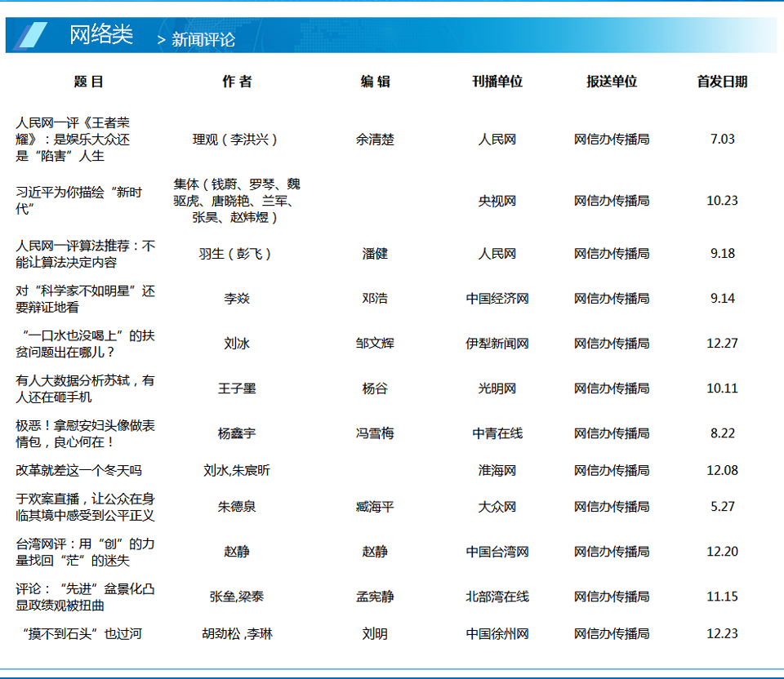Select the 网络类 category heading

(100, 35)
